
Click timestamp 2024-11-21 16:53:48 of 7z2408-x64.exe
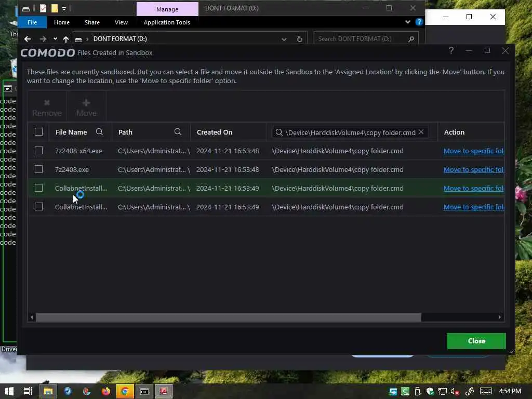pyautogui.click(x=228, y=151)
